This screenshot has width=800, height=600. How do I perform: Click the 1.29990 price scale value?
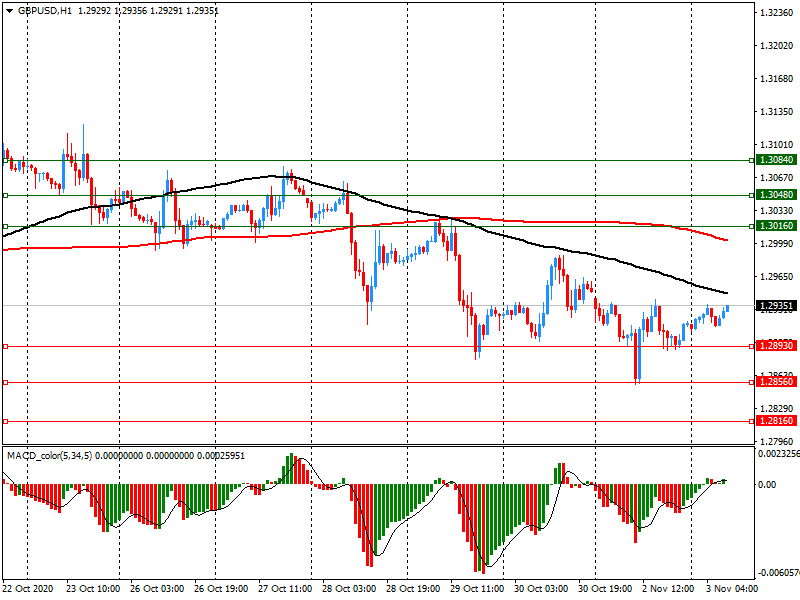pyautogui.click(x=777, y=244)
